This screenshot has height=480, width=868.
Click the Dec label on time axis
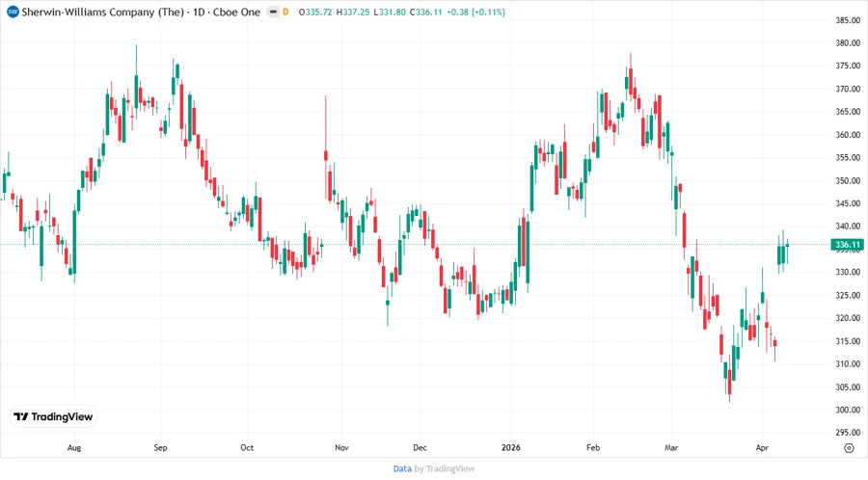420,447
